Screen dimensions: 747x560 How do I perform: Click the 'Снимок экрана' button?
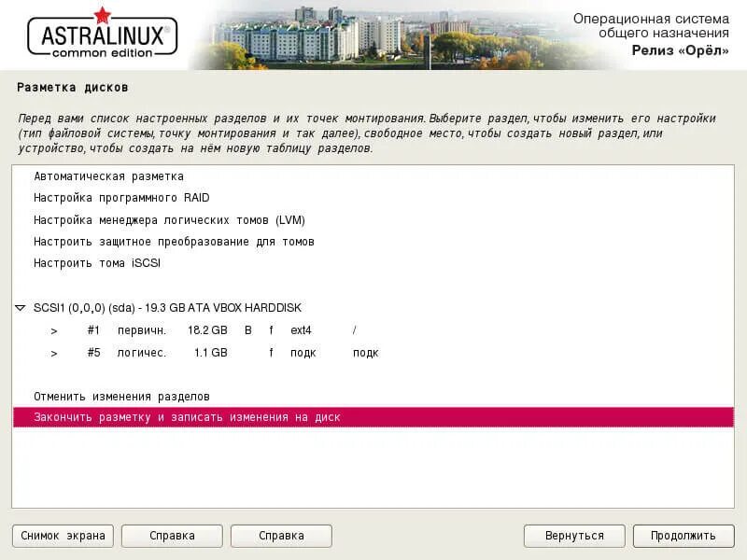pyautogui.click(x=63, y=536)
